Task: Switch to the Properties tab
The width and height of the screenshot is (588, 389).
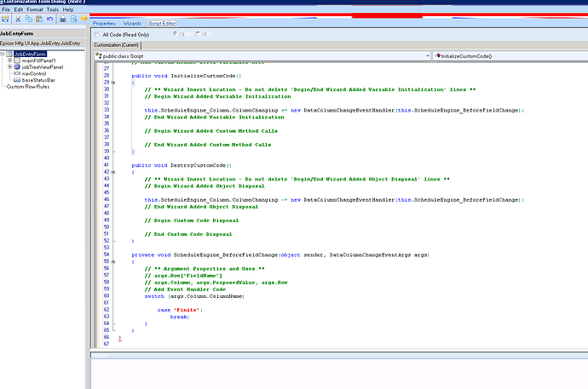Action: (x=104, y=23)
